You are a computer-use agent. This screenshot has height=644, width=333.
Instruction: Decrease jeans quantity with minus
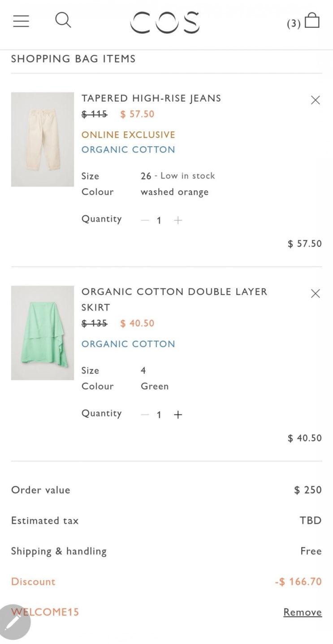click(145, 220)
